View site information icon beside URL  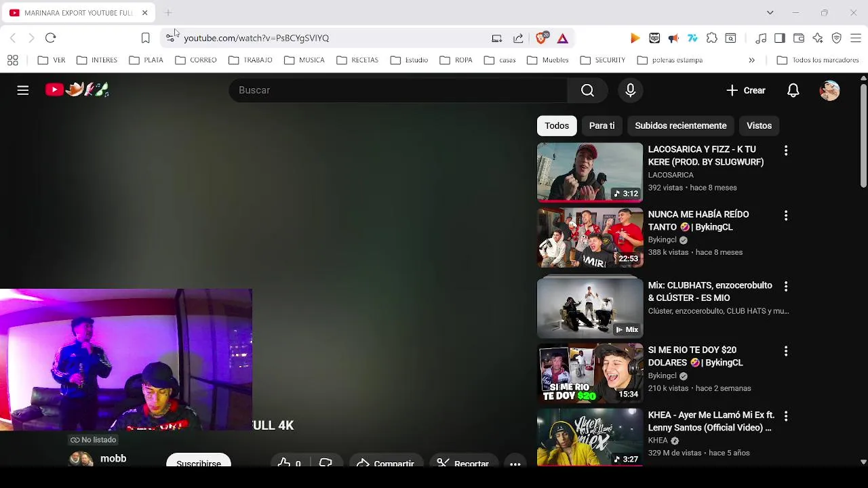pyautogui.click(x=170, y=38)
